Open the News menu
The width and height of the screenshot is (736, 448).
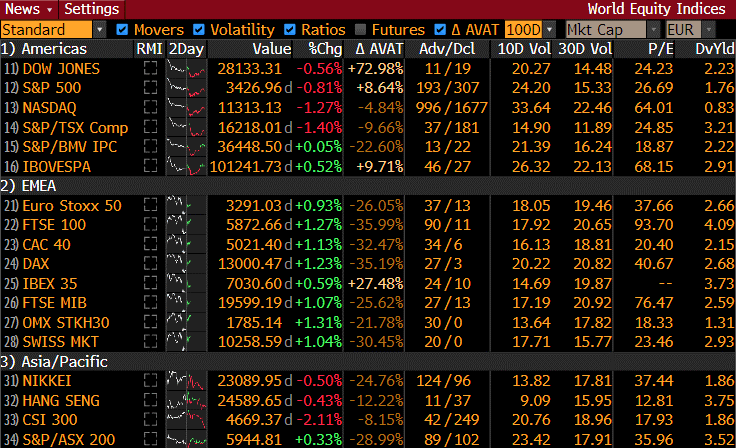(x=28, y=9)
